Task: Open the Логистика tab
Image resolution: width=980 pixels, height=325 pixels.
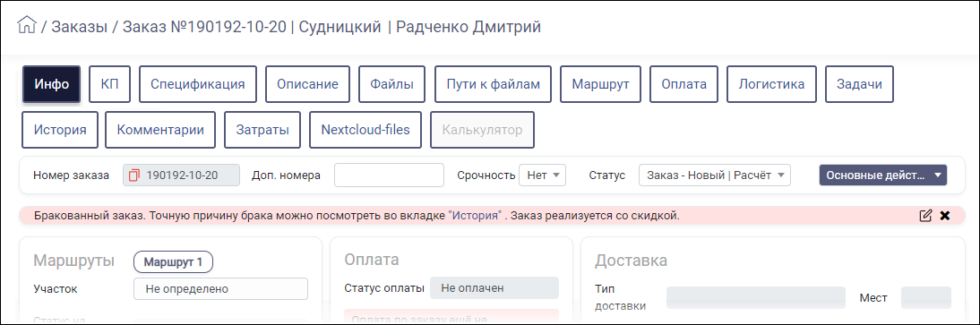Action: point(772,84)
